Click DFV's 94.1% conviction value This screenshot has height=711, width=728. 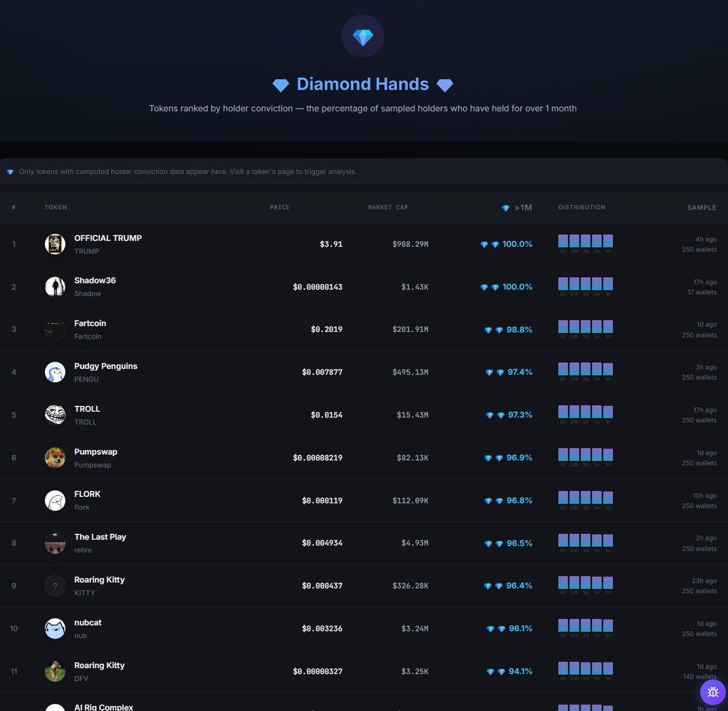tap(521, 671)
